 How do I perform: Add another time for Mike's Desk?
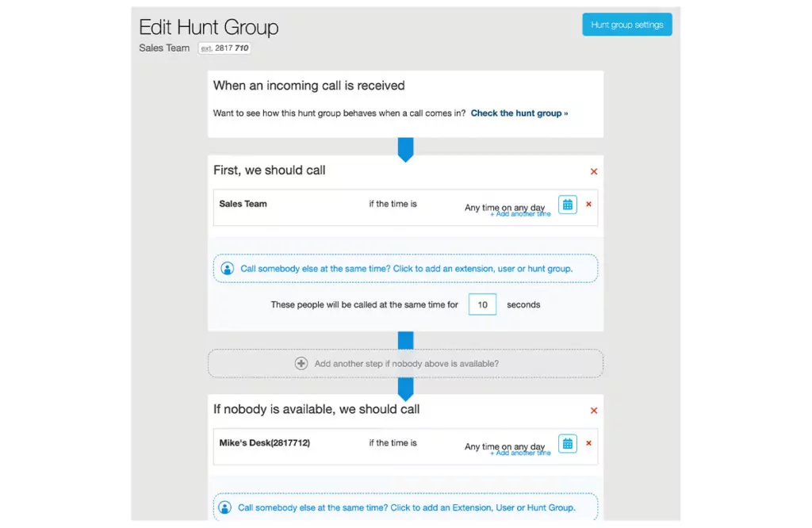click(520, 453)
